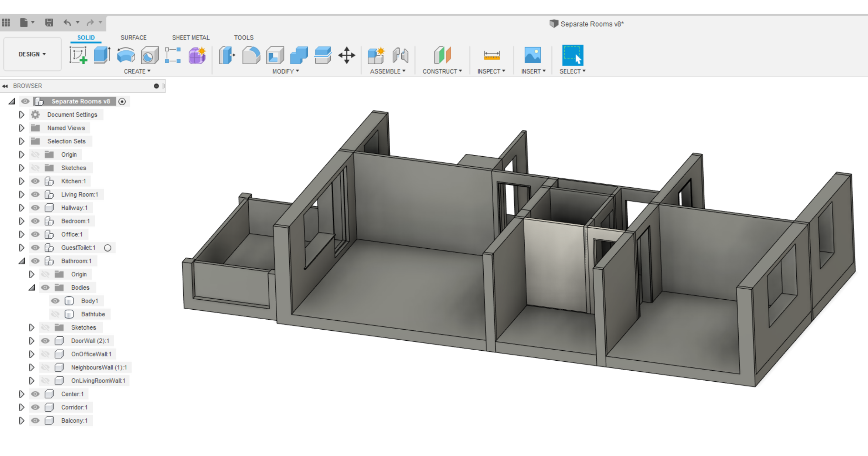Viewport: 868px width, 456px height.
Task: Click the Insert image icon
Action: coord(532,55)
